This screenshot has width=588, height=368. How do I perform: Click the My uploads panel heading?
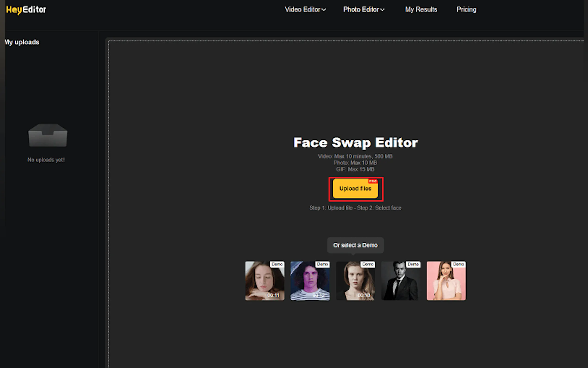click(x=22, y=42)
